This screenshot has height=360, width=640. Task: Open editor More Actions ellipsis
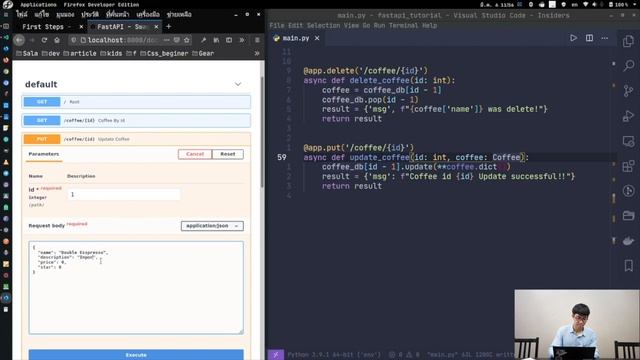(604, 38)
